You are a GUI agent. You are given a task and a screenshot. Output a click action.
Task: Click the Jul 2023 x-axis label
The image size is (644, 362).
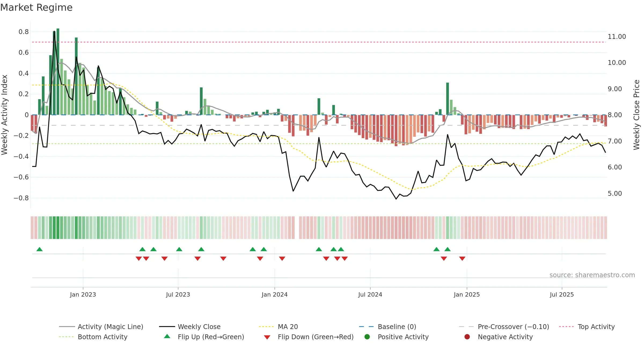pos(178,294)
